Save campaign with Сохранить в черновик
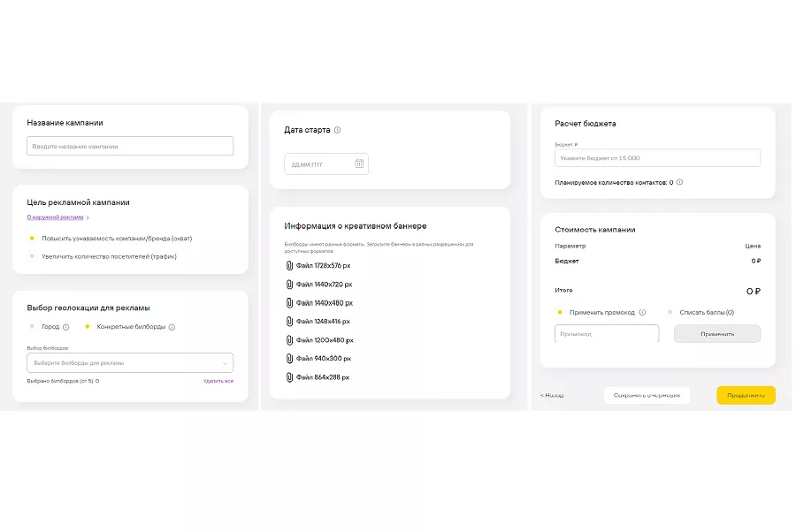Image resolution: width=796 pixels, height=532 pixels. point(647,395)
